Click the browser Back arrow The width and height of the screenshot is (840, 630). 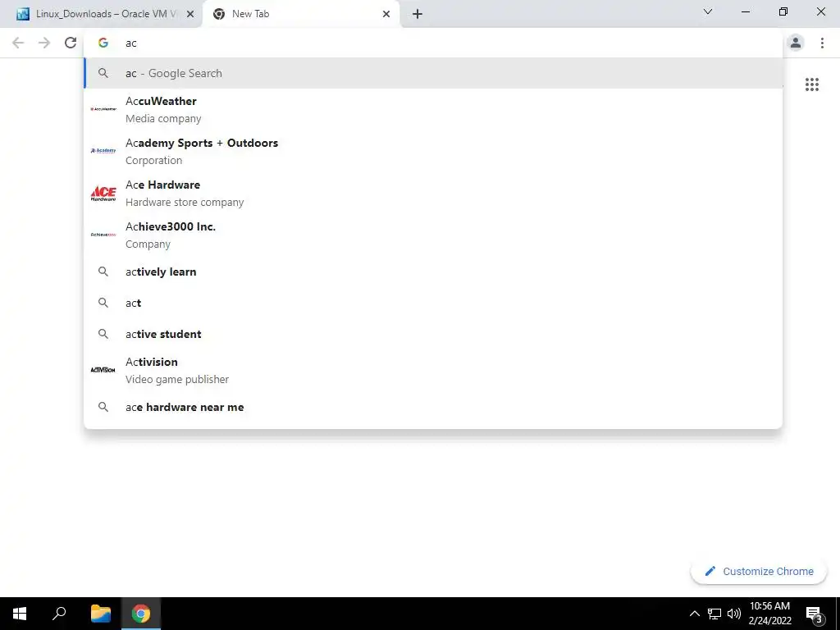pyautogui.click(x=18, y=43)
